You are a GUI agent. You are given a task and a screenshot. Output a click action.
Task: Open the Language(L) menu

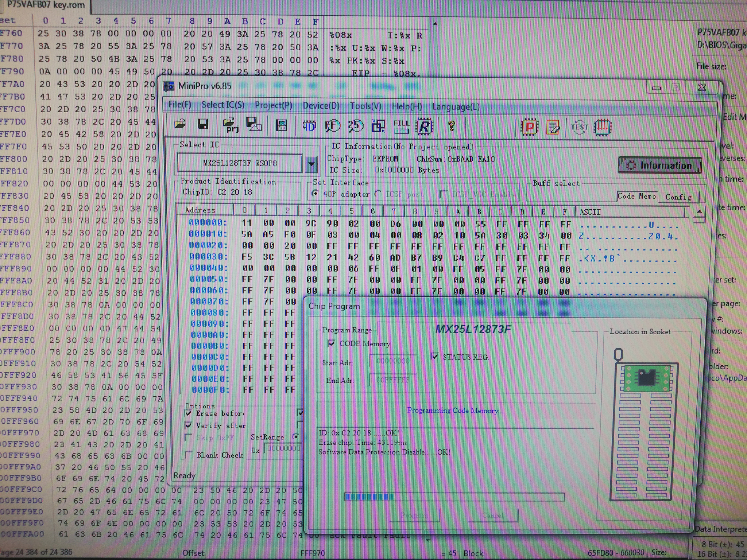(x=456, y=107)
